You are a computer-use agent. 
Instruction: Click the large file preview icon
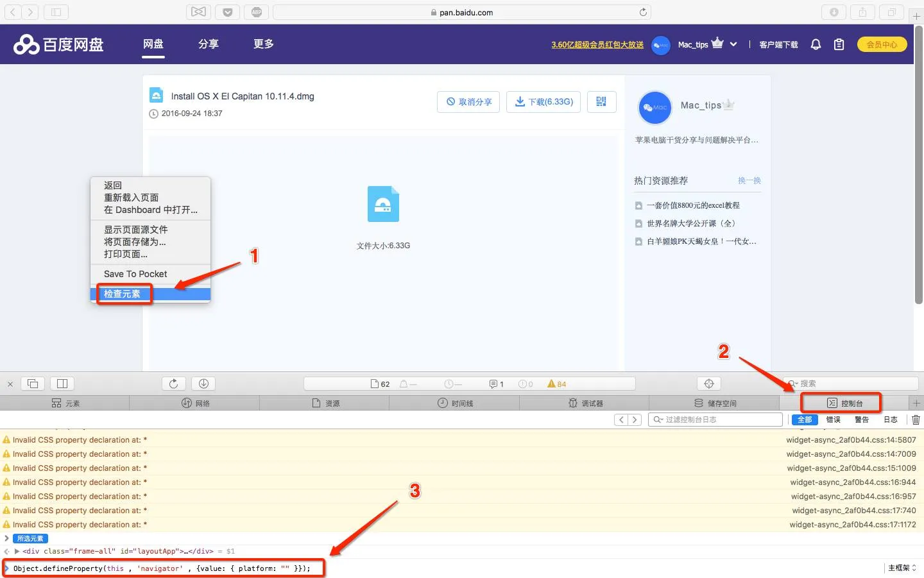click(x=383, y=204)
